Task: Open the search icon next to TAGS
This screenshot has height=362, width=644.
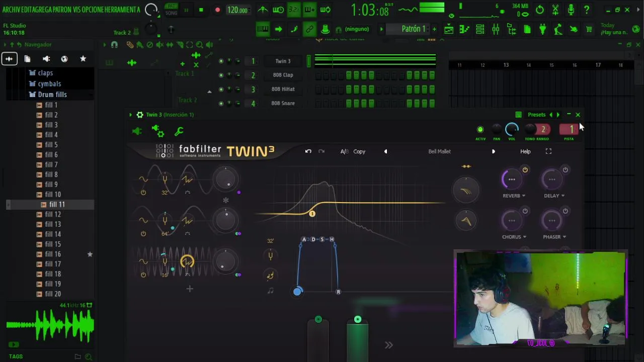Action: (89, 356)
